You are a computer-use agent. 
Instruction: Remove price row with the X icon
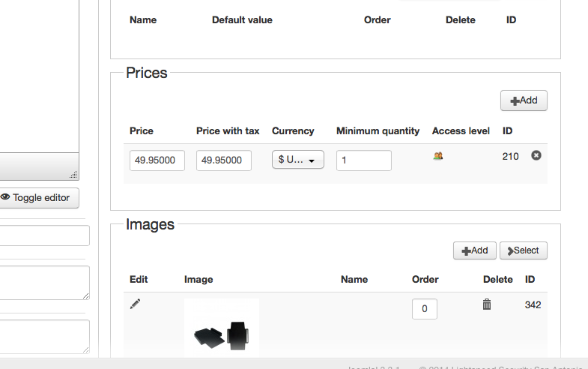click(x=536, y=155)
